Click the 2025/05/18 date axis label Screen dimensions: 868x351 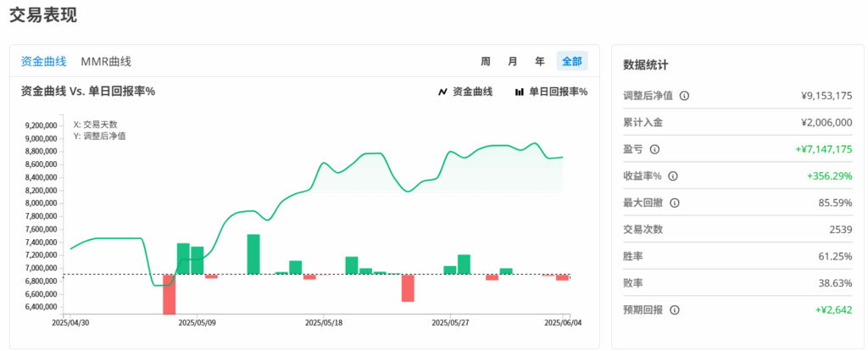pyautogui.click(x=323, y=323)
